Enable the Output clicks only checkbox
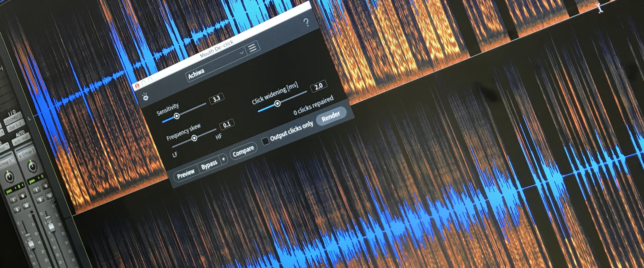Viewport: 644px width, 268px height. click(x=265, y=141)
